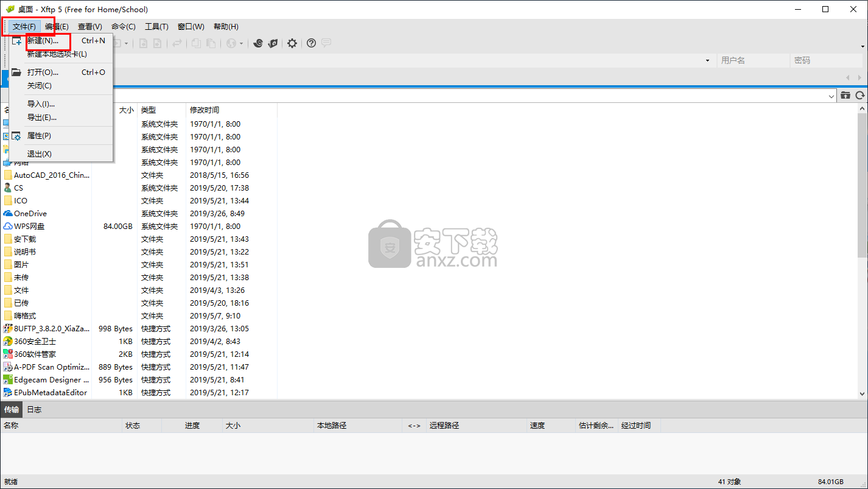Image resolution: width=868 pixels, height=489 pixels.
Task: Select the AutoCAD_2016 folder icon
Action: (8, 175)
